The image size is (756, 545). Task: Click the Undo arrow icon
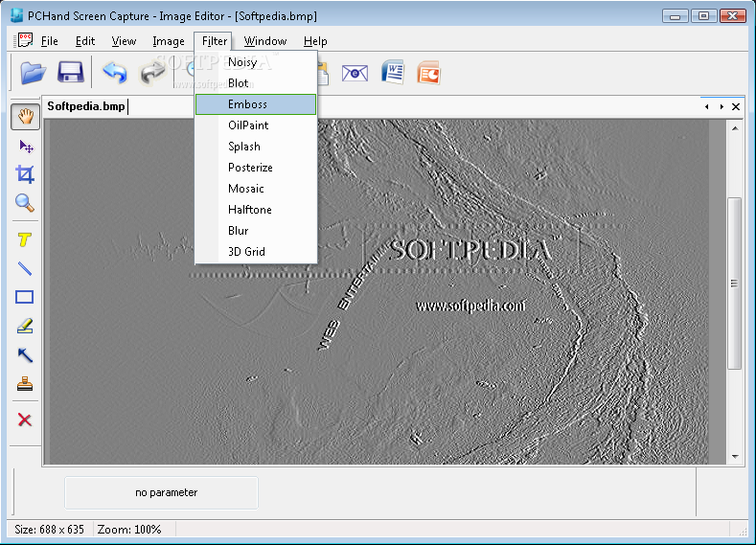coord(115,73)
